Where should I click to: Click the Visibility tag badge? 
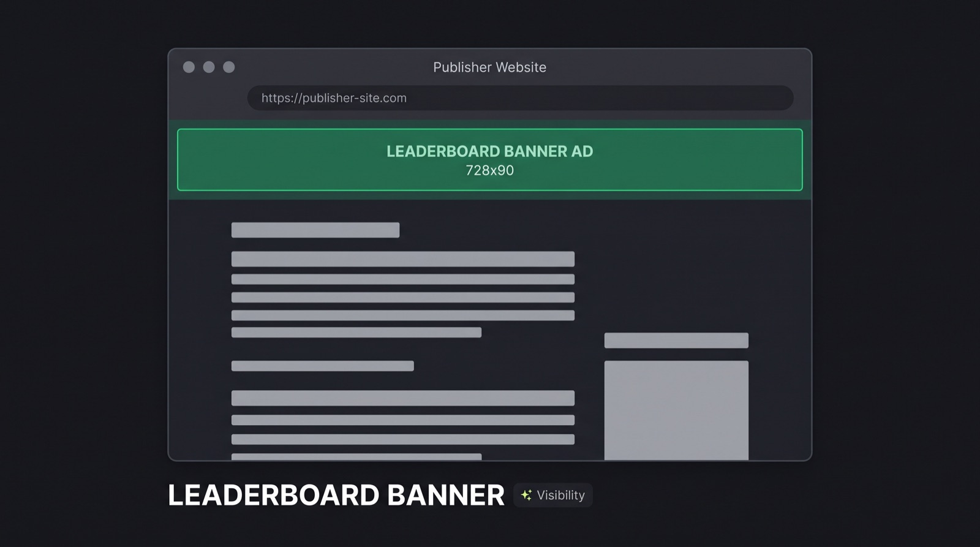pyautogui.click(x=553, y=495)
